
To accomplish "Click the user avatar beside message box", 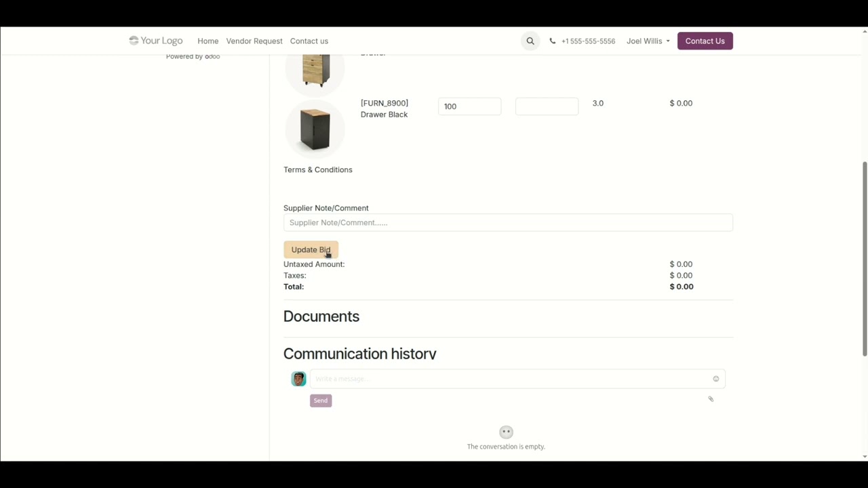I will pyautogui.click(x=298, y=379).
